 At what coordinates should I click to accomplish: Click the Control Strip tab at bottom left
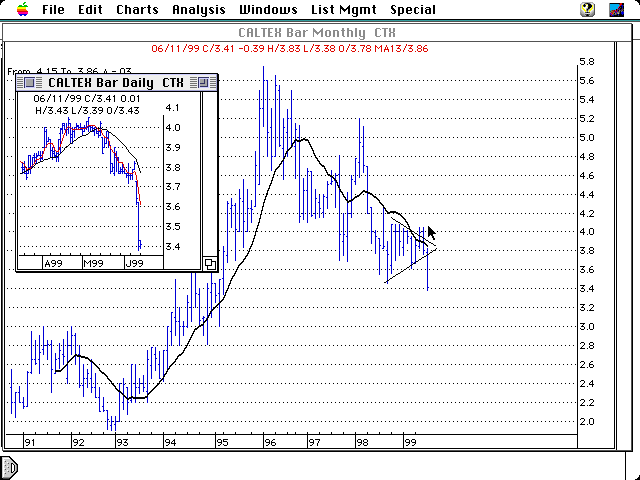9,467
